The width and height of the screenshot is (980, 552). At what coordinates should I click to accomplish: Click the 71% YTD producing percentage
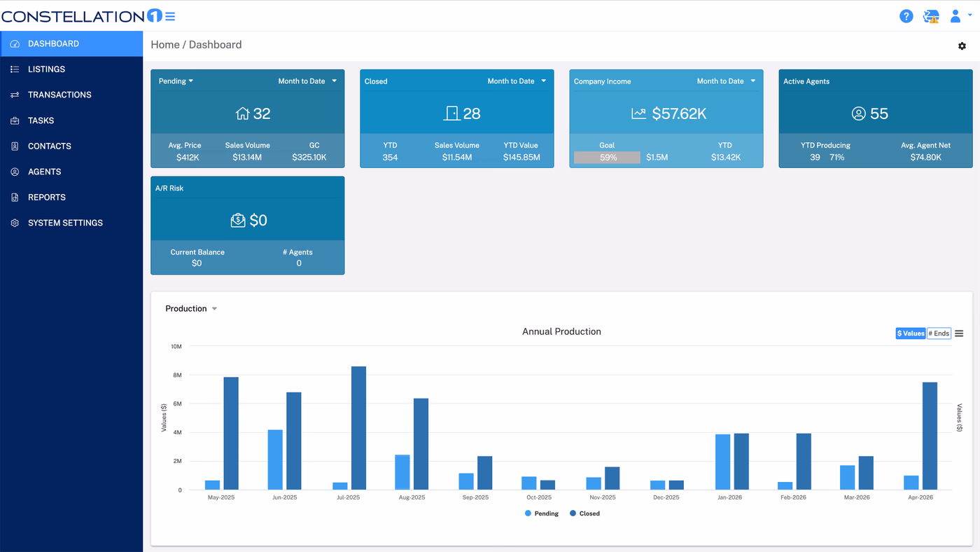tap(837, 158)
